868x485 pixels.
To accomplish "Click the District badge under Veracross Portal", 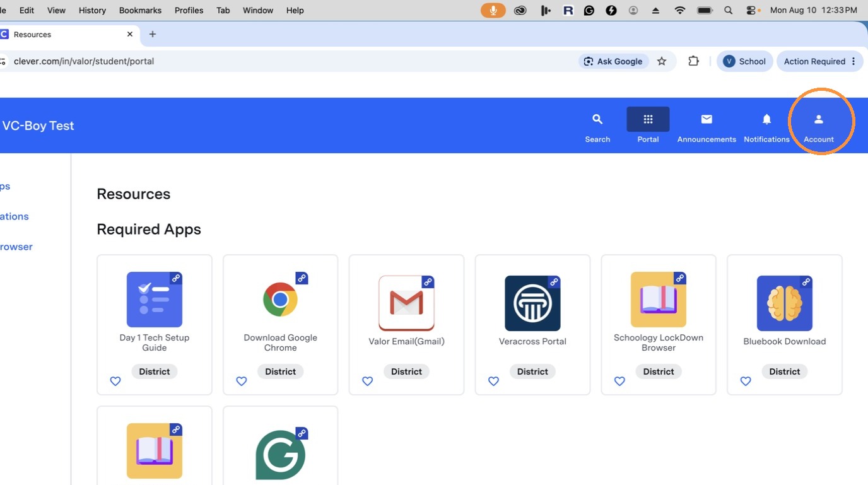I will coord(532,371).
